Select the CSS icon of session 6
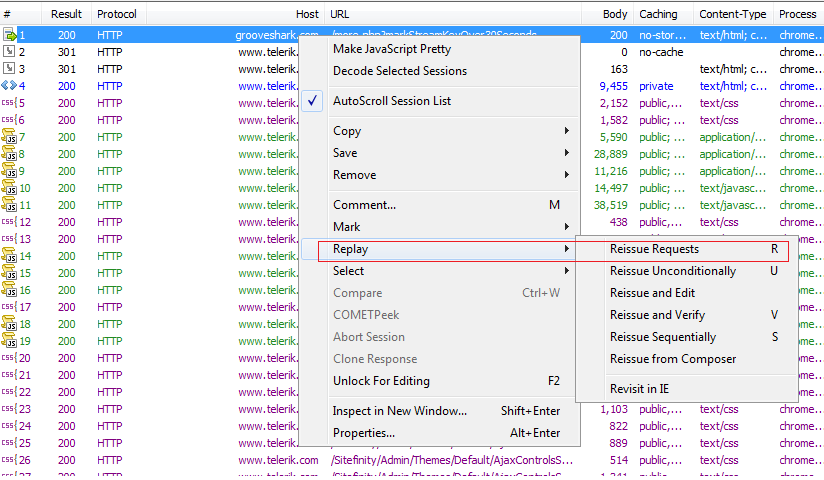Viewport: 824px width, 480px height. (x=9, y=119)
